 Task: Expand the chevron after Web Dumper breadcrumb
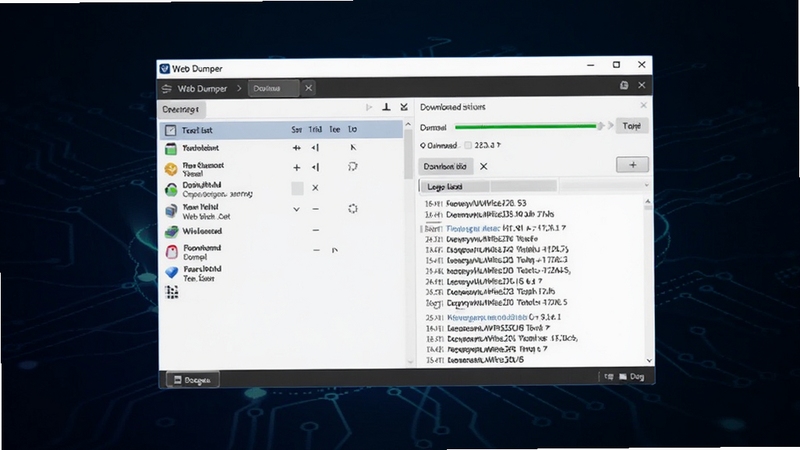point(239,88)
